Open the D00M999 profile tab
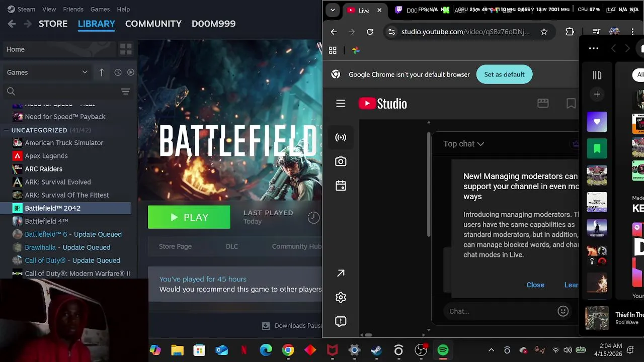The height and width of the screenshot is (362, 644). (x=213, y=24)
